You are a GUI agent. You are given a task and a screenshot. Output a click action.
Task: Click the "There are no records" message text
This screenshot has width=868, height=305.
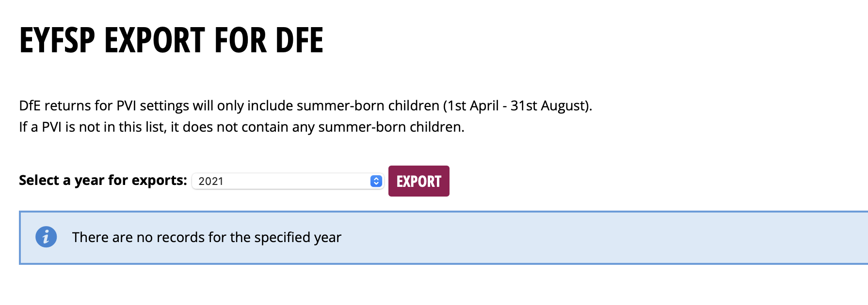[x=207, y=237]
